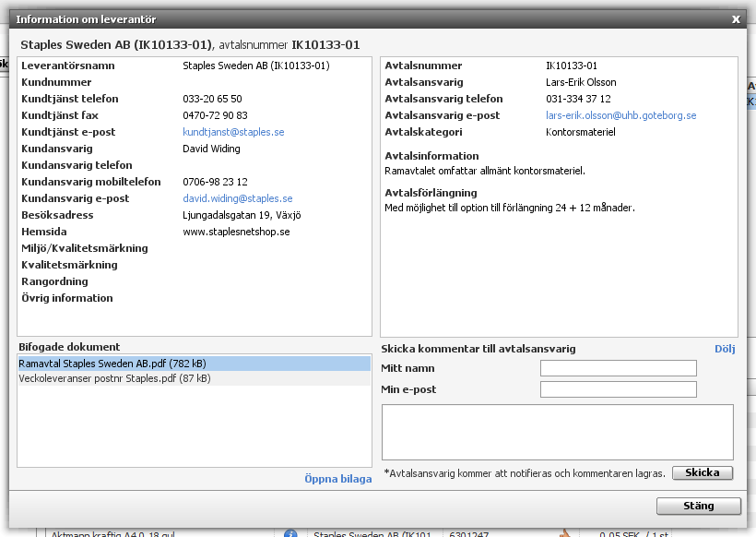The height and width of the screenshot is (537, 756).
Task: Click the Skicka button
Action: pos(702,472)
